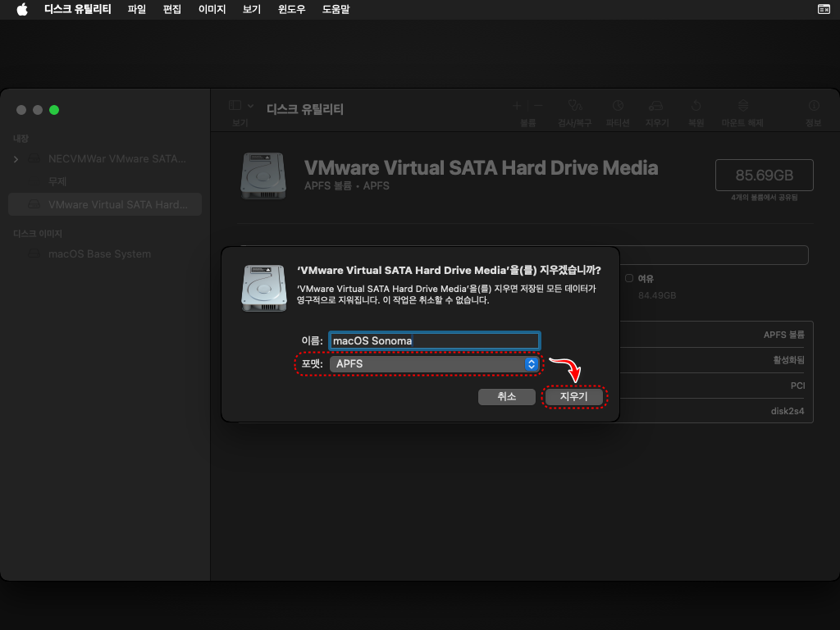The height and width of the screenshot is (630, 840).
Task: Click the 내장 sidebar section header
Action: 21,138
